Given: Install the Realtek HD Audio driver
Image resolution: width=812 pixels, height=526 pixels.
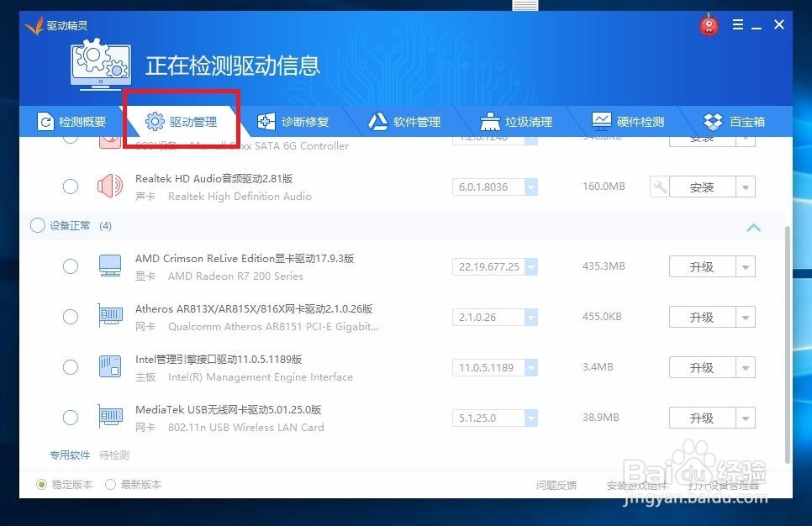Looking at the screenshot, I should coord(702,187).
